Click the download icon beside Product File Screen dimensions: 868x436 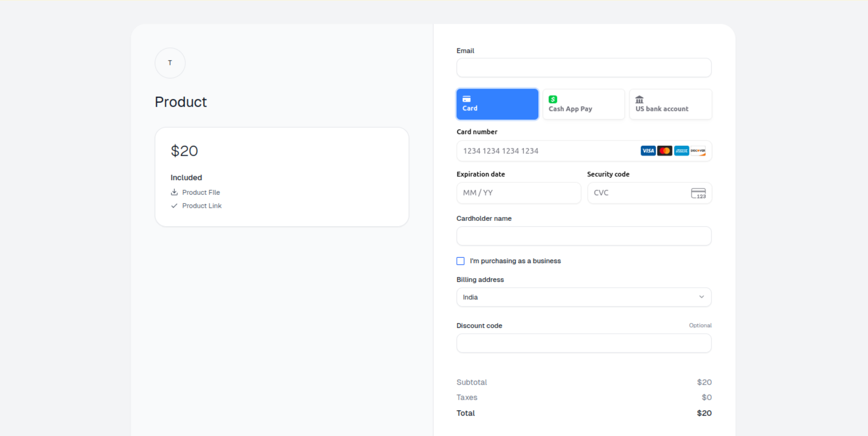pyautogui.click(x=174, y=192)
